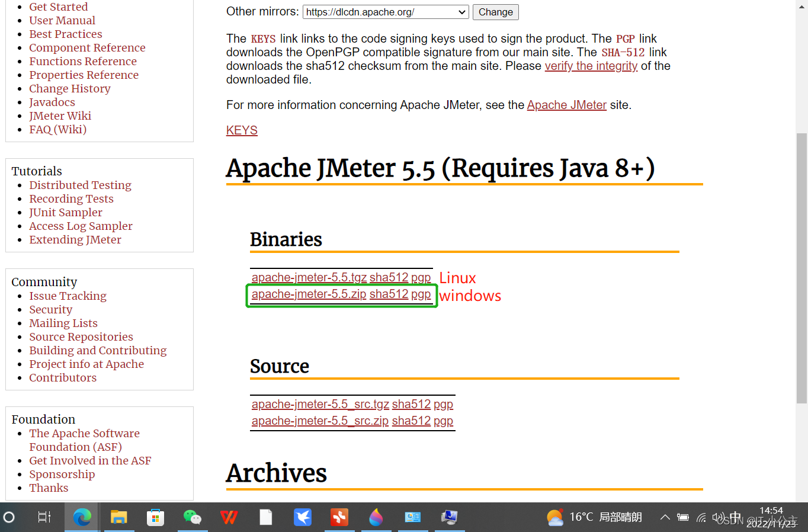Open Properties Reference sidebar link
The width and height of the screenshot is (808, 532).
click(84, 75)
